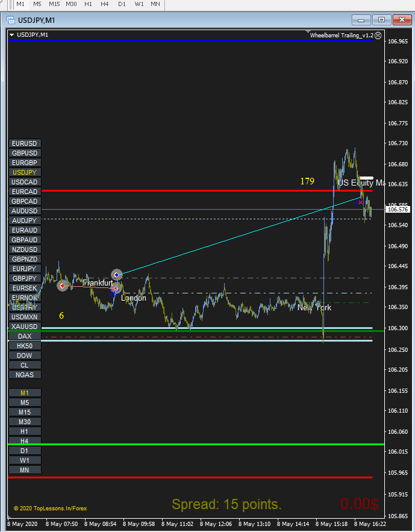The image size is (415, 532).
Task: Click the 0.00$ profit label
Action: [x=359, y=504]
